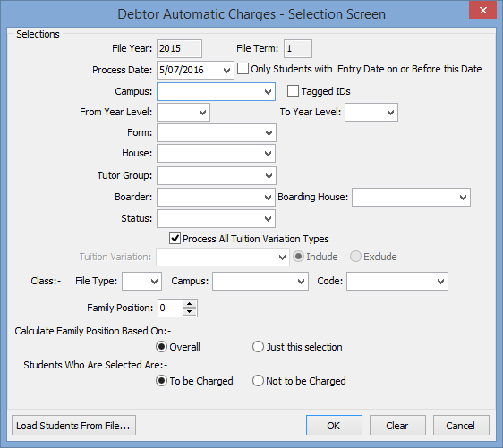The width and height of the screenshot is (503, 448).
Task: Click the File Year field
Action: click(179, 48)
